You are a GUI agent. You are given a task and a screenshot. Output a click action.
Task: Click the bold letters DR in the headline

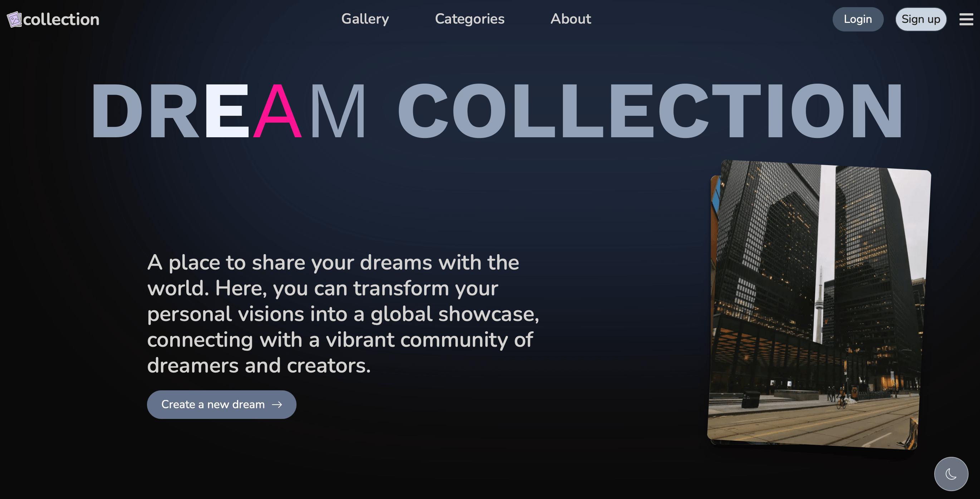point(145,111)
